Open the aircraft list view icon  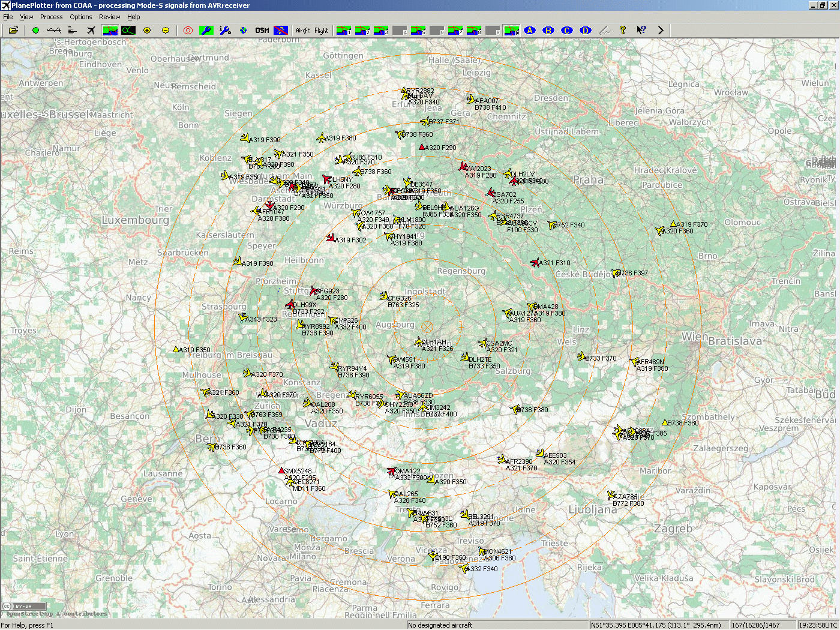coord(73,30)
